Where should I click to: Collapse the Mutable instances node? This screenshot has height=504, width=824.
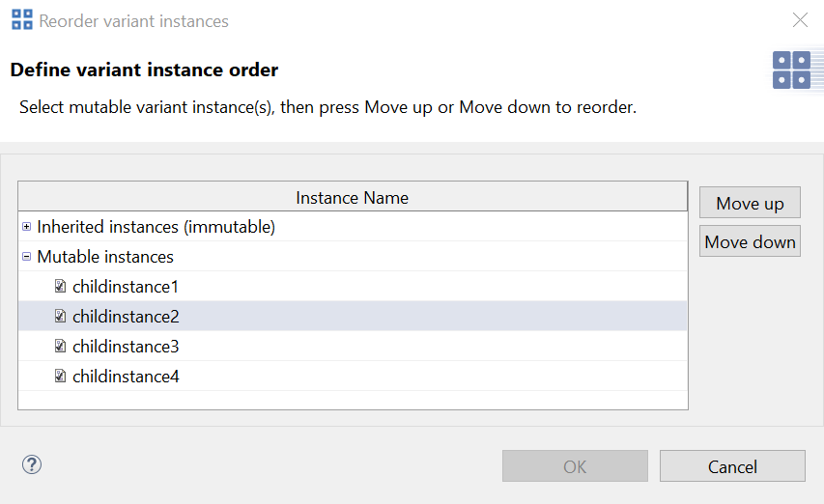26,257
